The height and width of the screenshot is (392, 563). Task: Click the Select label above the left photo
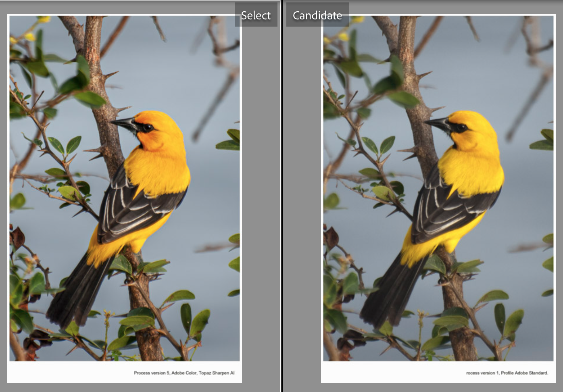coord(256,15)
